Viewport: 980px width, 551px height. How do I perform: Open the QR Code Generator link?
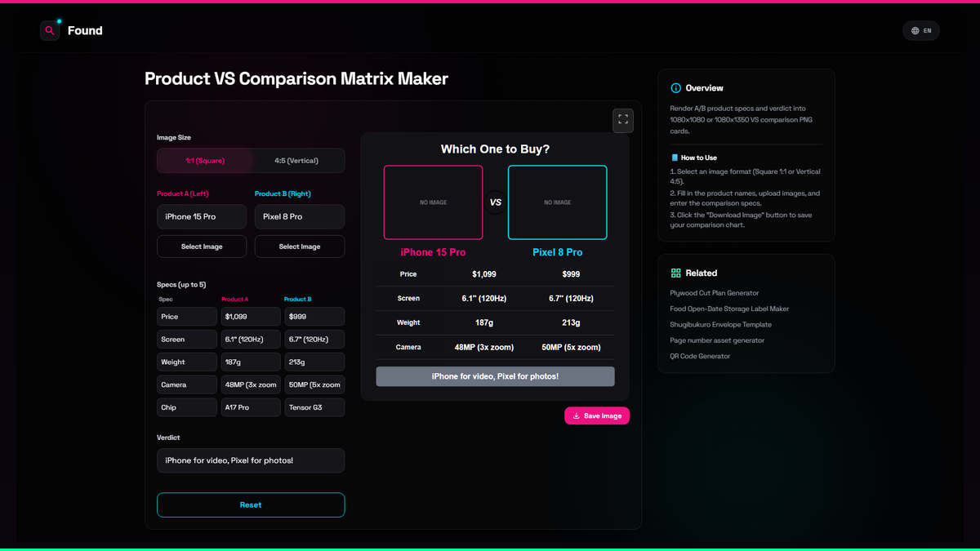701,356
